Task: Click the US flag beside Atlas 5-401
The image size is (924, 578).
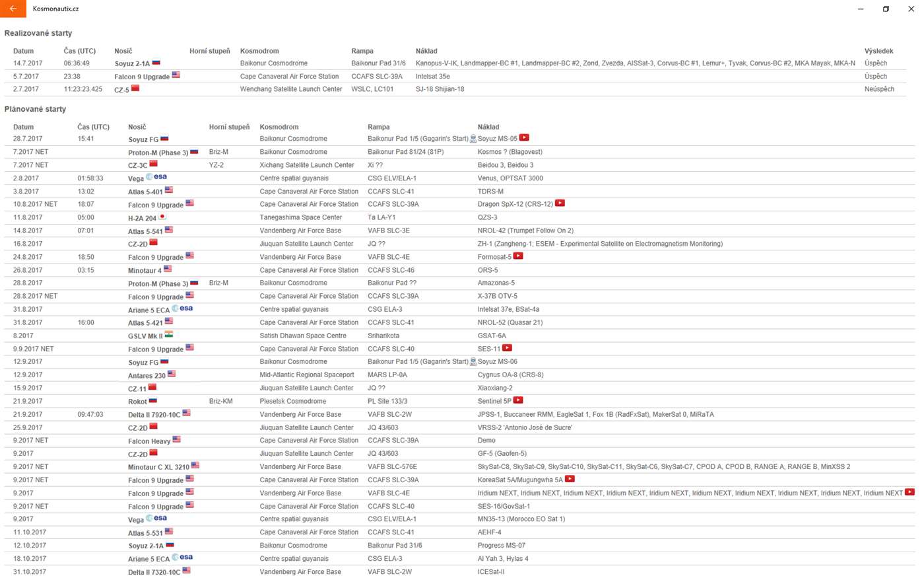Action: 169,190
